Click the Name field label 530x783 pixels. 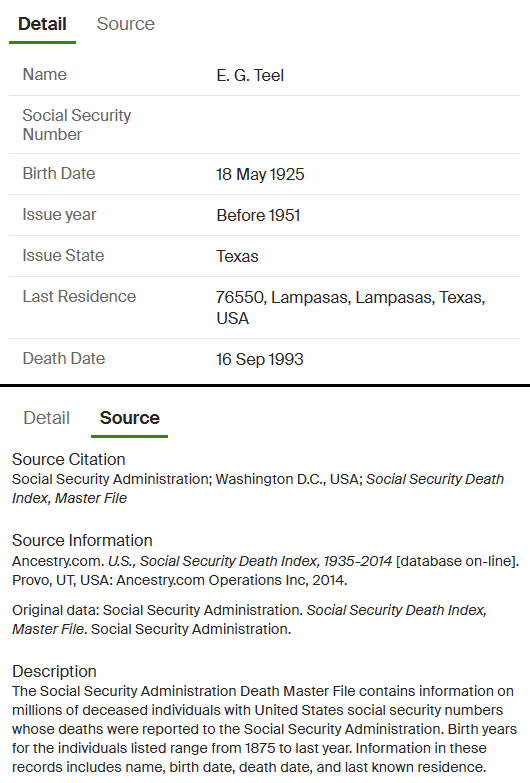[44, 74]
